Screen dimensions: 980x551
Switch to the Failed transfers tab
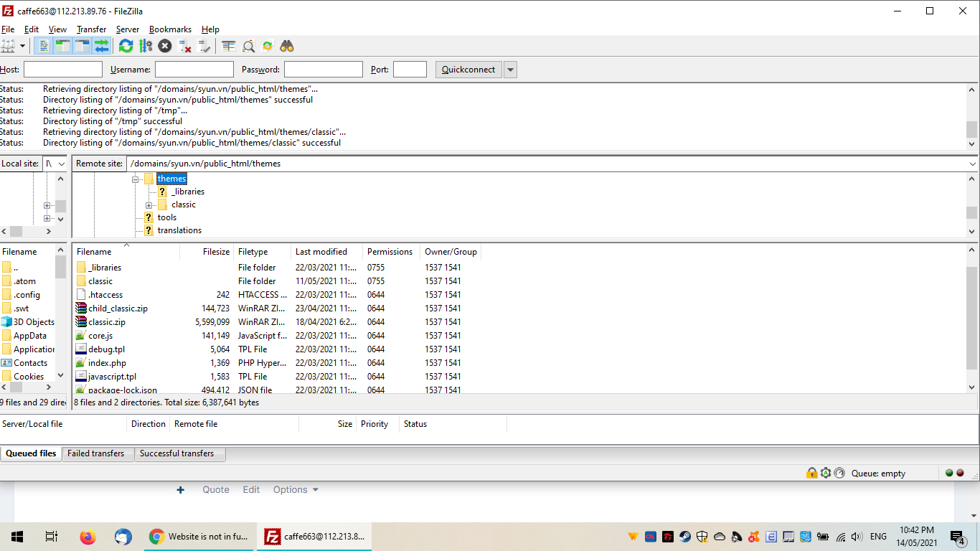coord(96,453)
